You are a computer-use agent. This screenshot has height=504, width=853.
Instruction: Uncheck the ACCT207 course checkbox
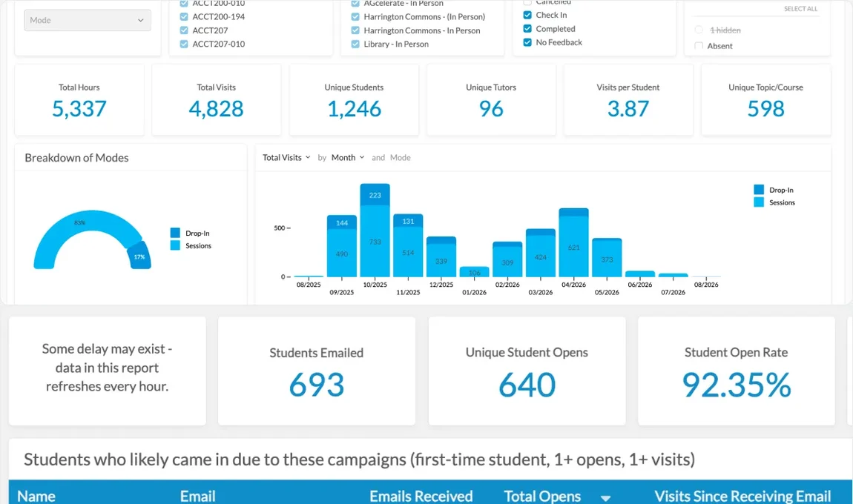pyautogui.click(x=184, y=30)
